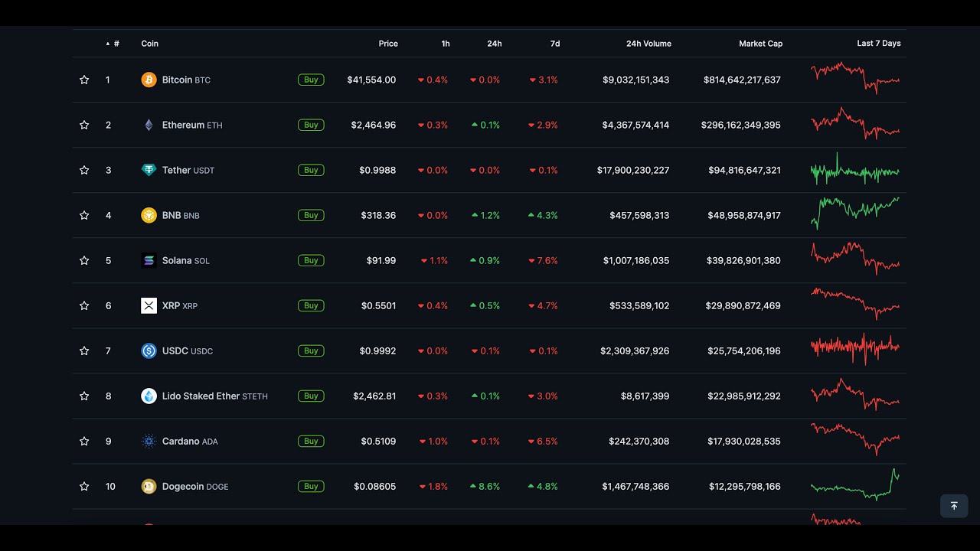Favorite Ethereum with its star icon
The height and width of the screenshot is (551, 980).
84,125
